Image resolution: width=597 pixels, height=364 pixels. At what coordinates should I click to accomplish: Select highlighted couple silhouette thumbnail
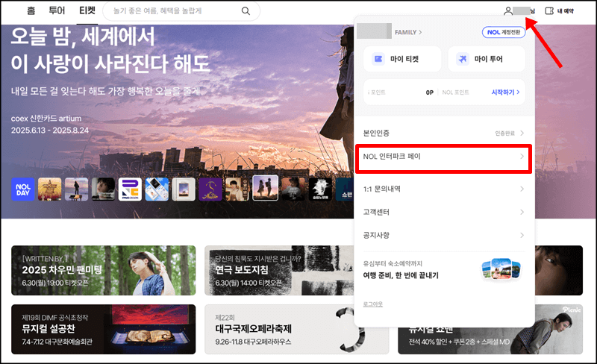pos(266,188)
